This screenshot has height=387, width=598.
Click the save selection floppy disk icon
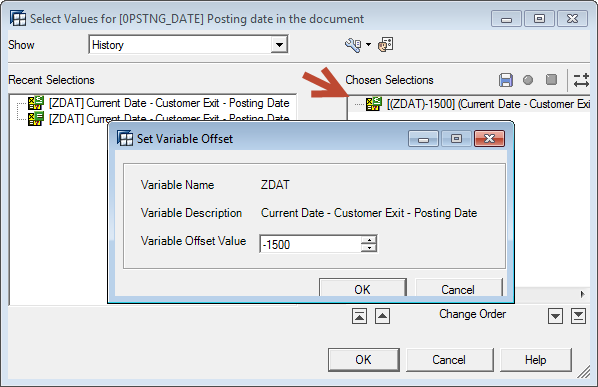click(x=506, y=80)
